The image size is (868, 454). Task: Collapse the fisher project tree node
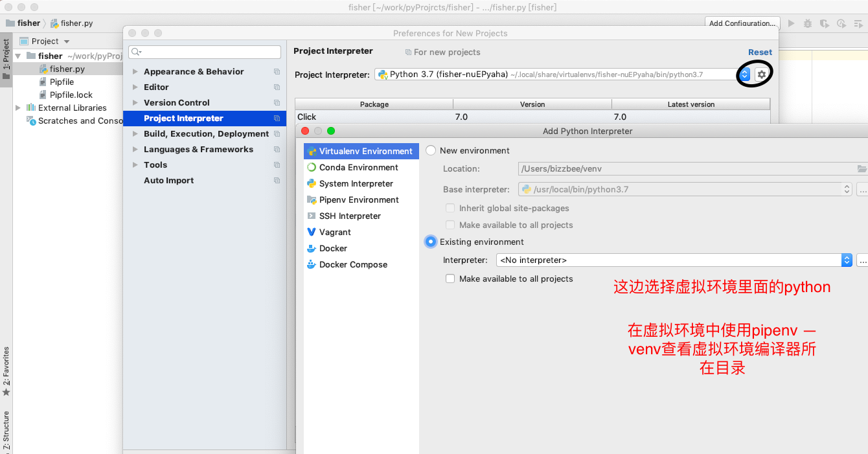(18, 56)
